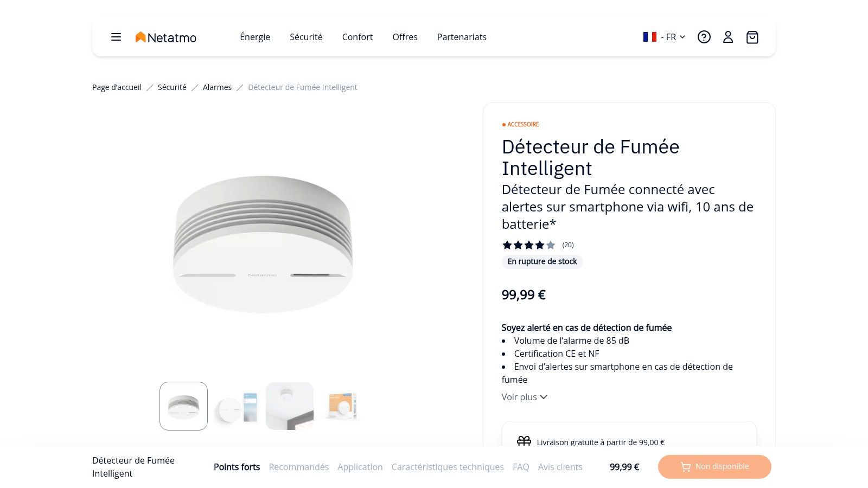Expand the Voir plus details section
The width and height of the screenshot is (868, 488).
click(524, 397)
